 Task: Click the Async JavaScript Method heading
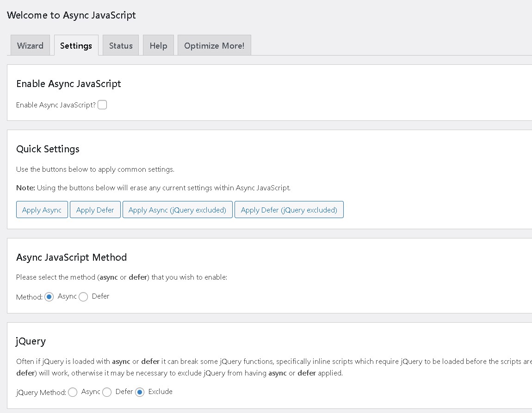coord(71,257)
